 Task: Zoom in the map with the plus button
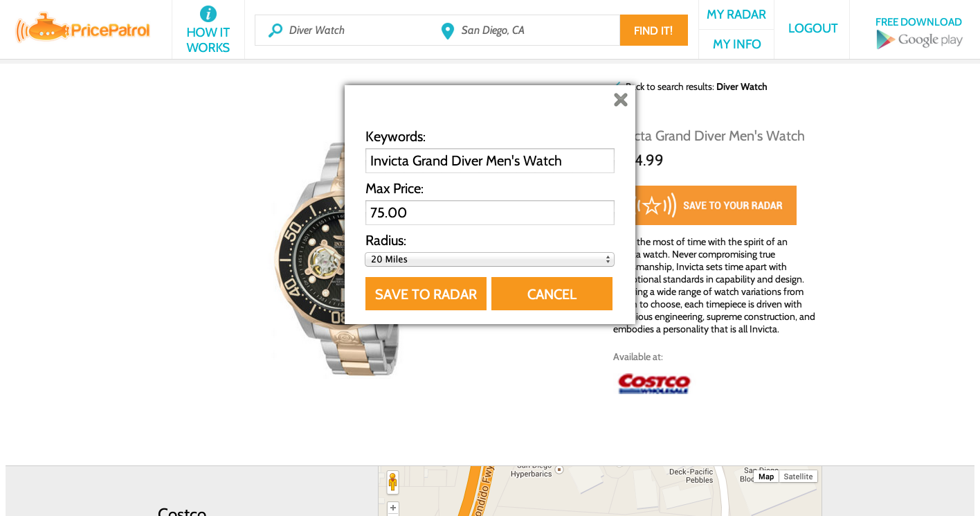[x=393, y=508]
